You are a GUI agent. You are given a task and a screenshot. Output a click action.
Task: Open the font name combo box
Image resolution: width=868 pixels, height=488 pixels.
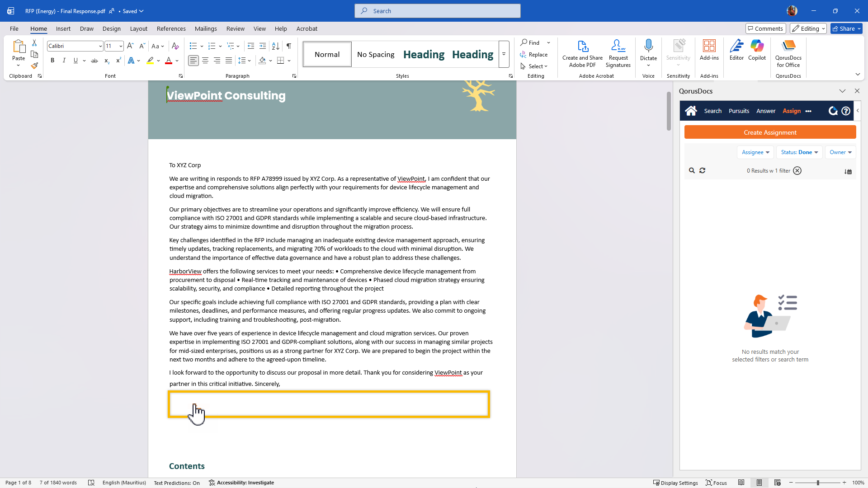tap(75, 46)
